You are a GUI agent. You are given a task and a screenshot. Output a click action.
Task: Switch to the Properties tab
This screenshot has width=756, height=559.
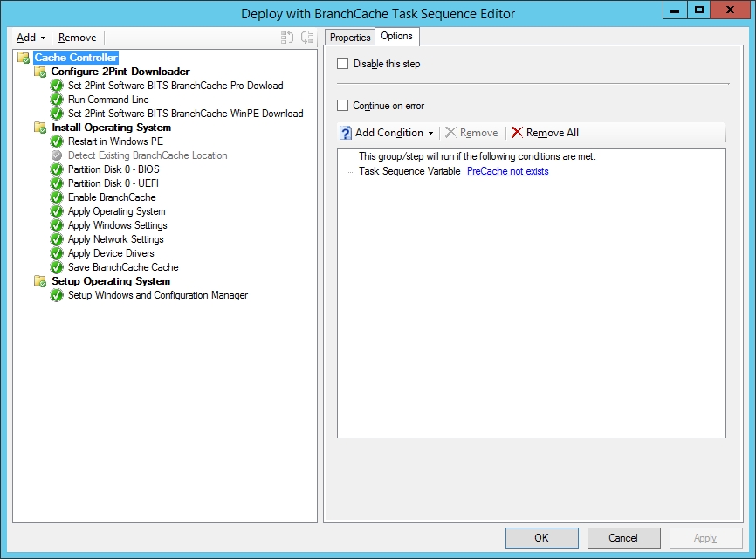point(350,38)
